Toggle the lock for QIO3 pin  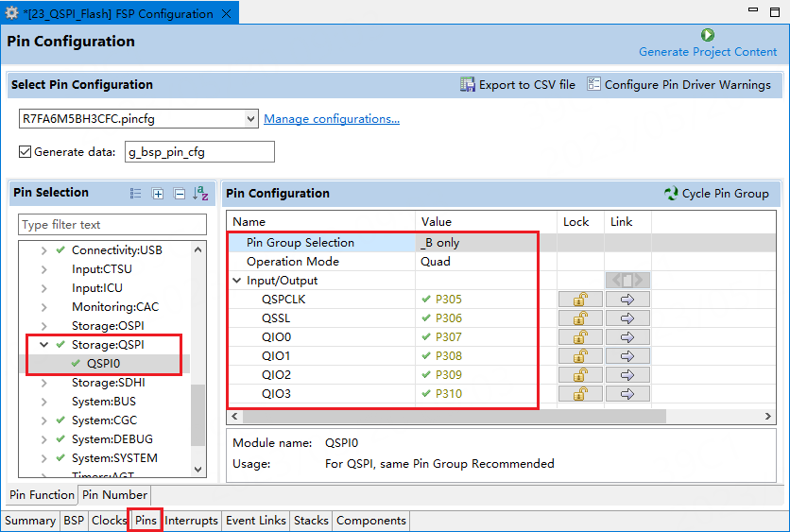[580, 394]
